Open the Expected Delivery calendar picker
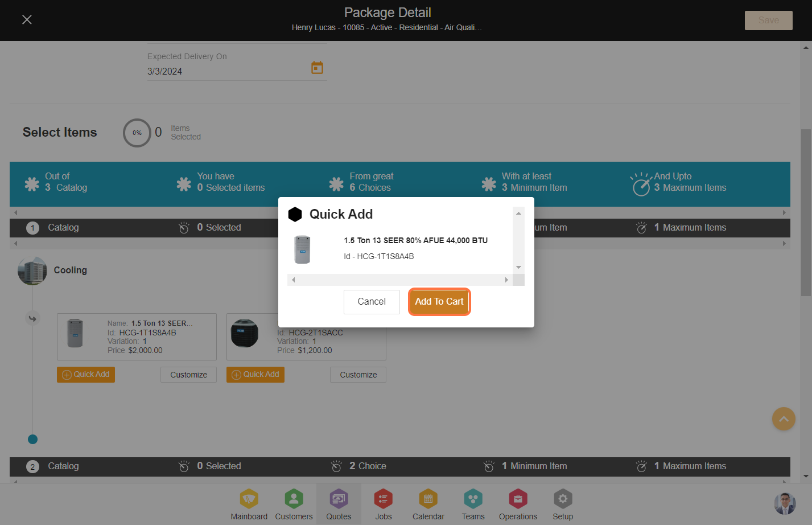The height and width of the screenshot is (525, 812). click(x=317, y=68)
